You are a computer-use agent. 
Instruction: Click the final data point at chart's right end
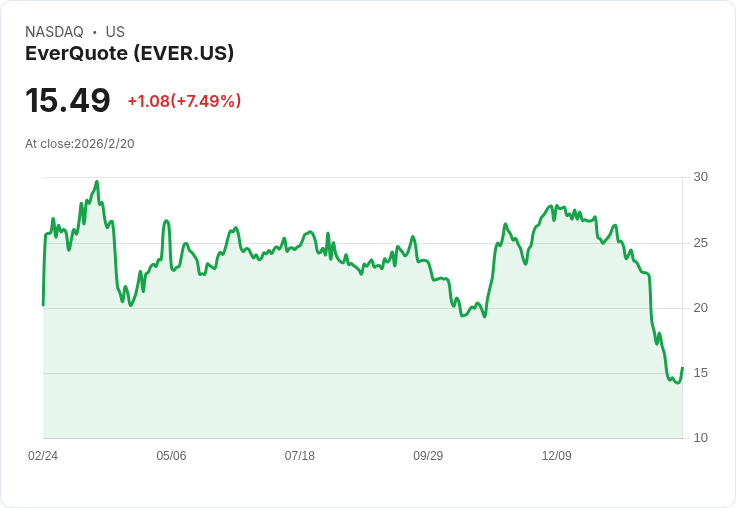pyautogui.click(x=682, y=368)
